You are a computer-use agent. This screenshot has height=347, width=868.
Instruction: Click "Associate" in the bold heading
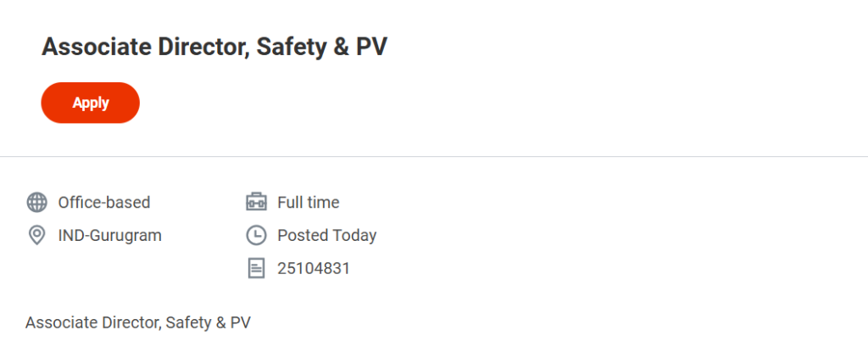tap(97, 47)
